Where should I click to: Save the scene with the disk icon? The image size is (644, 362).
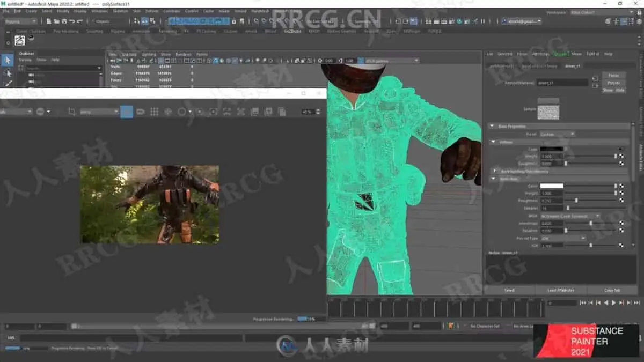click(64, 21)
